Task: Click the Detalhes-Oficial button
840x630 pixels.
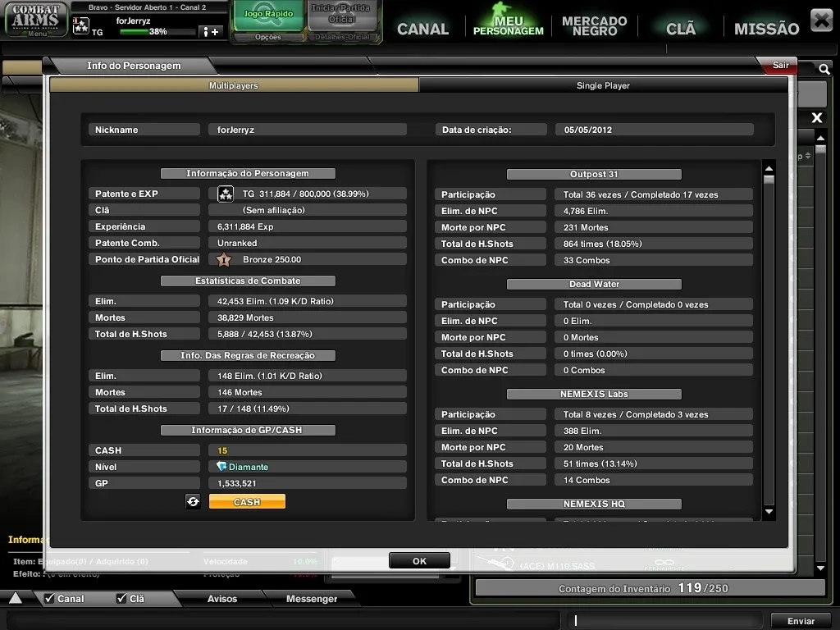Action: [342, 37]
